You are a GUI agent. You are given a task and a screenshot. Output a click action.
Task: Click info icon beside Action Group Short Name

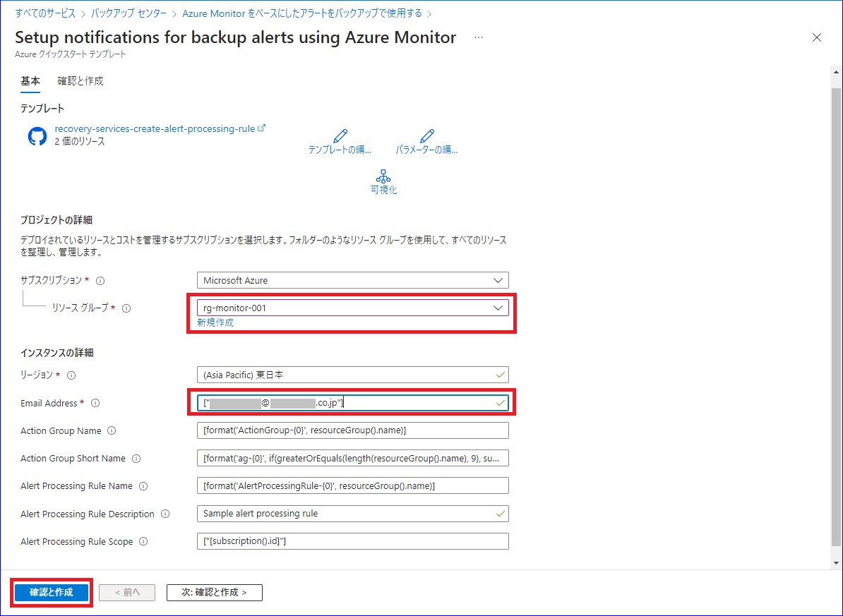136,459
